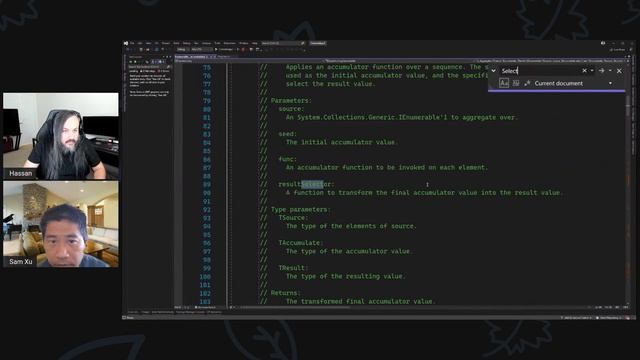Image resolution: width=640 pixels, height=360 pixels.
Task: Click 'The initial accumulator value.' comment
Action: click(x=342, y=142)
